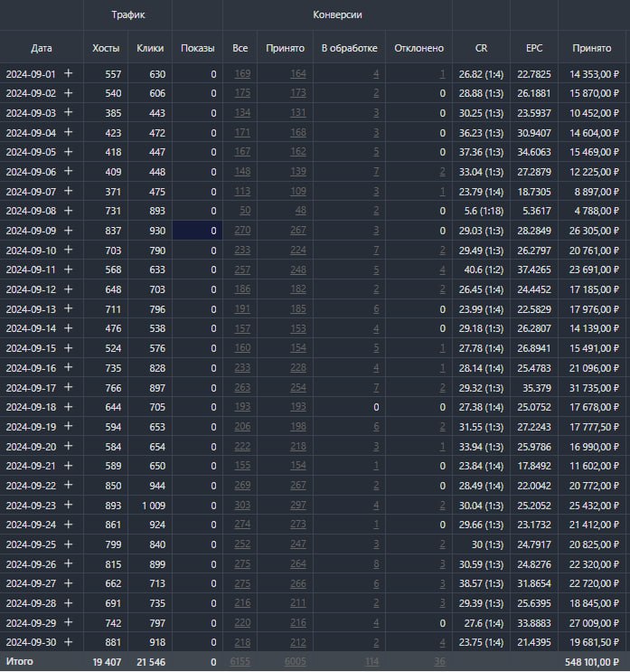Click plus icon beside 2024-09-12
The image size is (630, 672).
(68, 289)
